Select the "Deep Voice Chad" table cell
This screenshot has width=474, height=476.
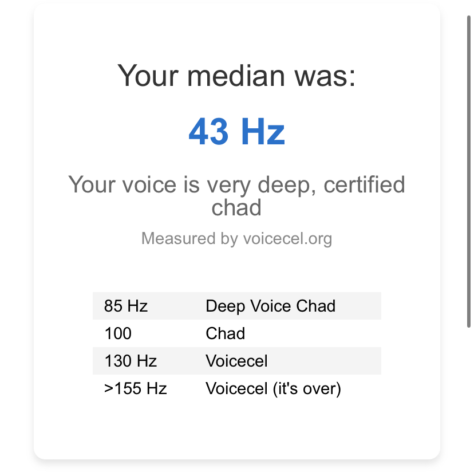(270, 306)
